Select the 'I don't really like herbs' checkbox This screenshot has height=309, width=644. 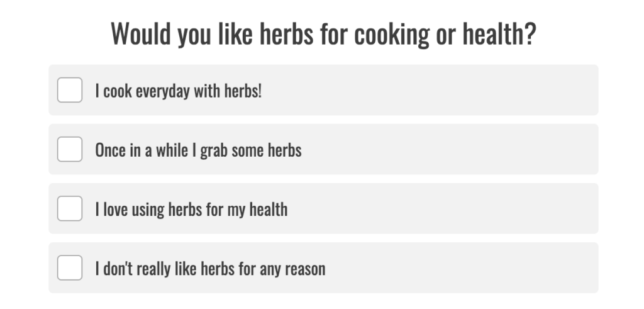pyautogui.click(x=70, y=267)
